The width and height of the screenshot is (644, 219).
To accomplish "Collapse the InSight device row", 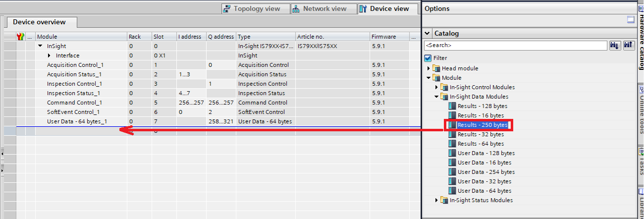I will pyautogui.click(x=40, y=46).
